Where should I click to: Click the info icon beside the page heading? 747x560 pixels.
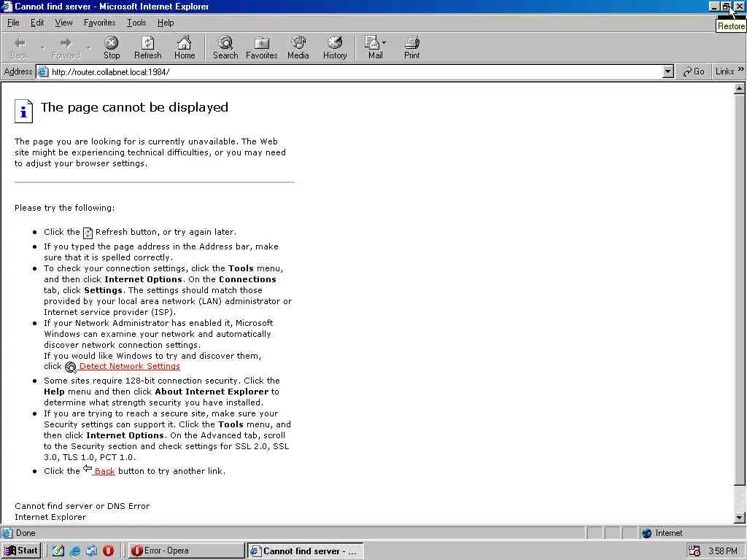pyautogui.click(x=24, y=111)
